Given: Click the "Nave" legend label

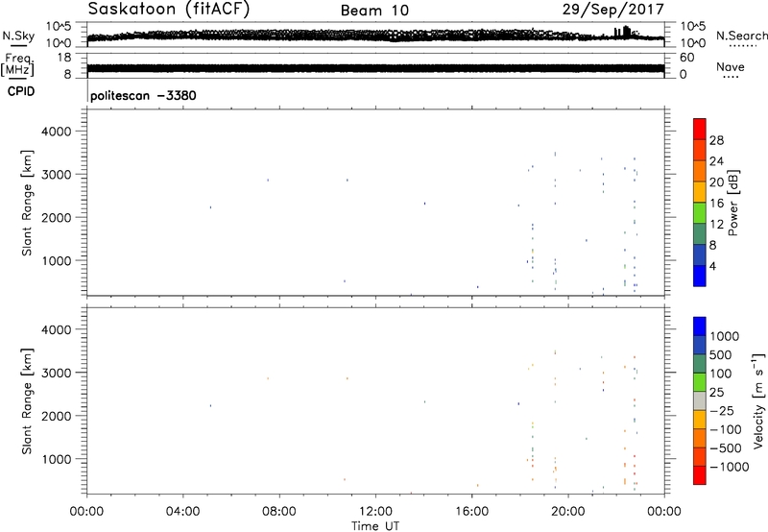Looking at the screenshot, I should click(x=731, y=66).
